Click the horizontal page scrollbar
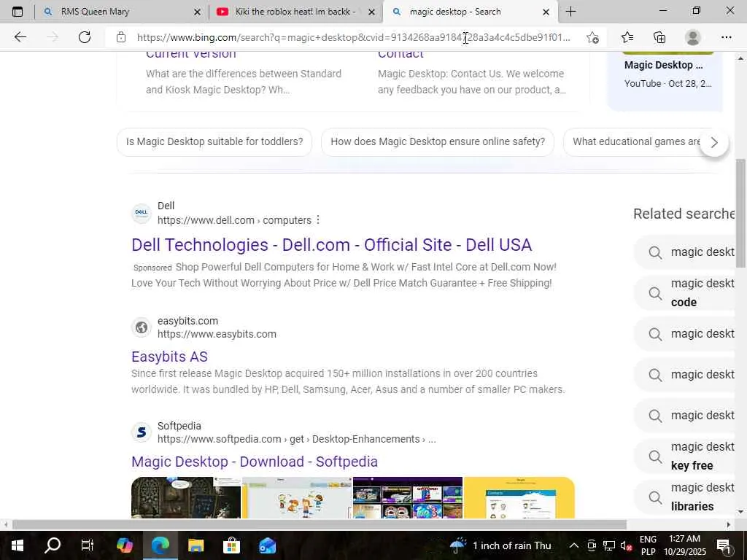Viewport: 747px width, 560px height. click(320, 525)
